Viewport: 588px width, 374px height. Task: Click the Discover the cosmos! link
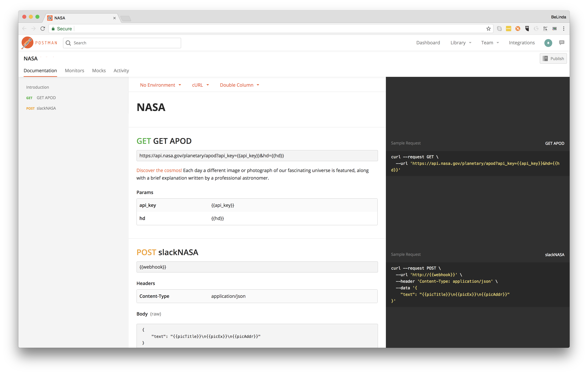tap(159, 170)
